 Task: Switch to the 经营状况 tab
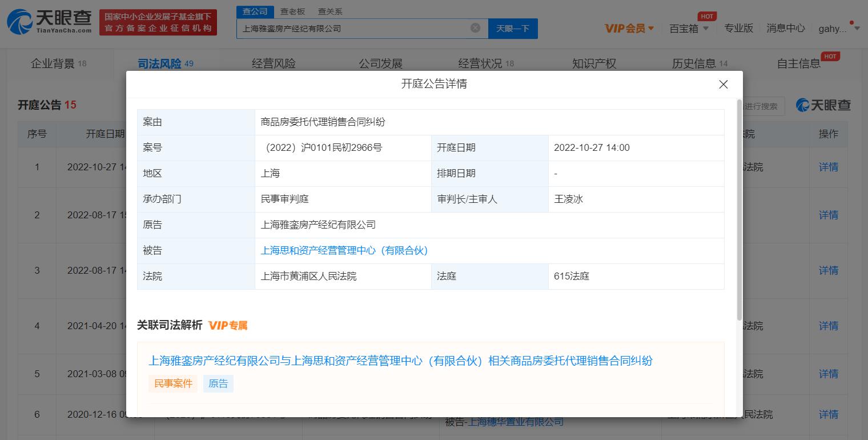[x=486, y=63]
